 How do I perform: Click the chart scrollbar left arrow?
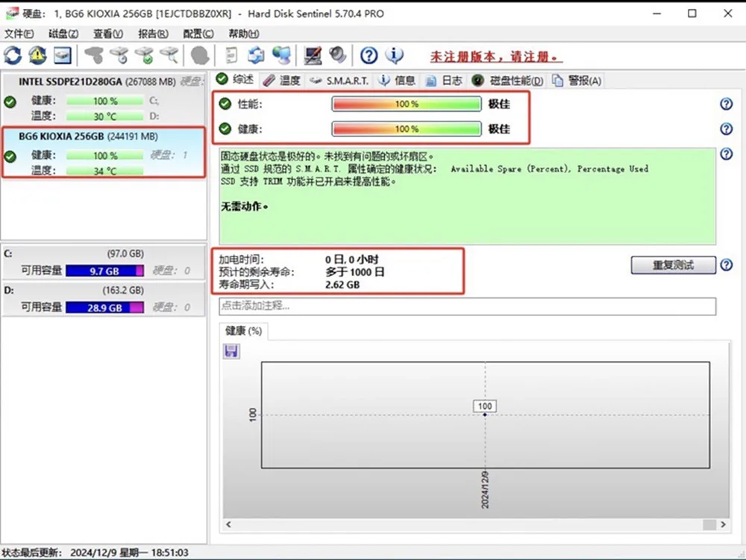pos(229,524)
